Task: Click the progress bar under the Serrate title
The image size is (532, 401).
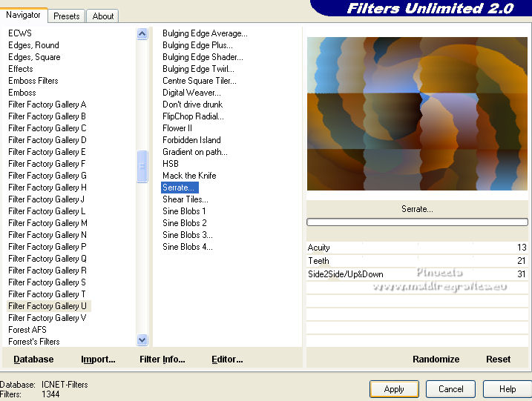Action: (417, 222)
